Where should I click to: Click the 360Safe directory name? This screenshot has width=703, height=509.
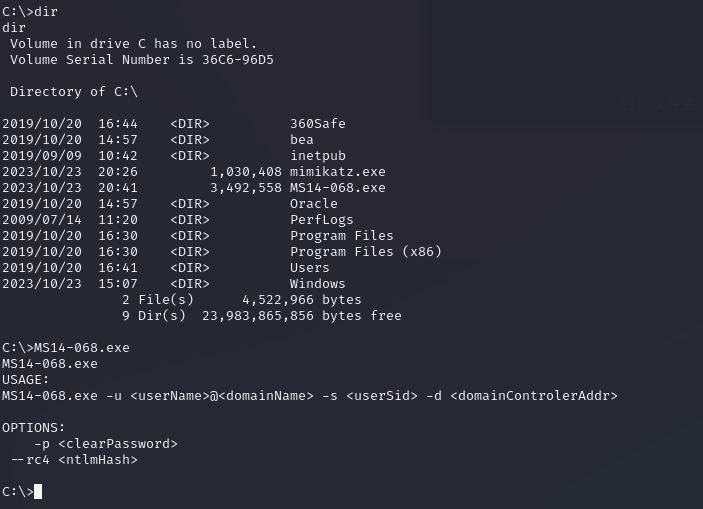pos(317,123)
